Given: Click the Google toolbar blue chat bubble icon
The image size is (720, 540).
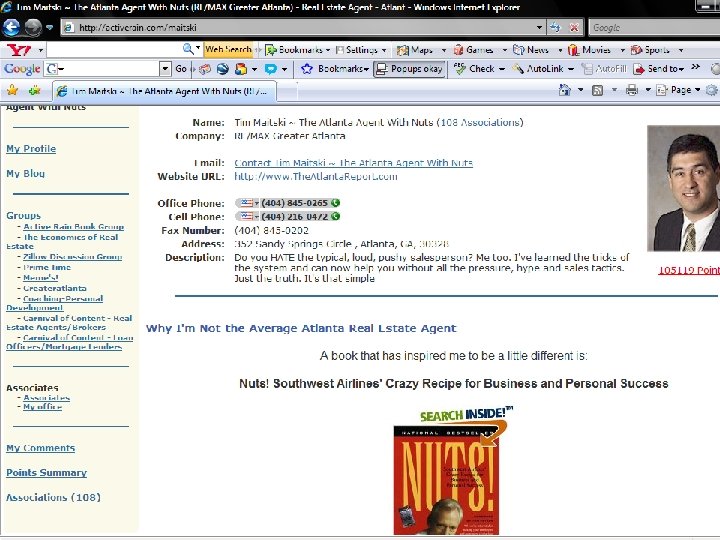Looking at the screenshot, I should (271, 69).
